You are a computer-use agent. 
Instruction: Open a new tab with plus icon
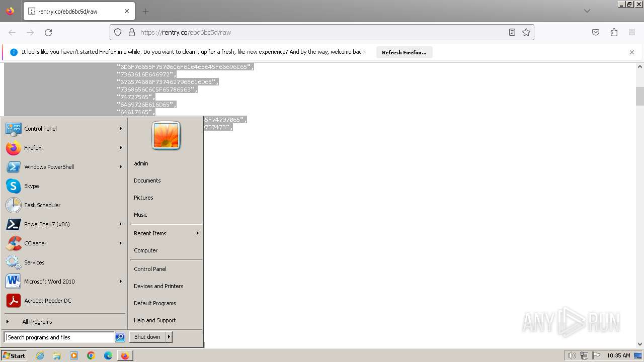pos(146,11)
